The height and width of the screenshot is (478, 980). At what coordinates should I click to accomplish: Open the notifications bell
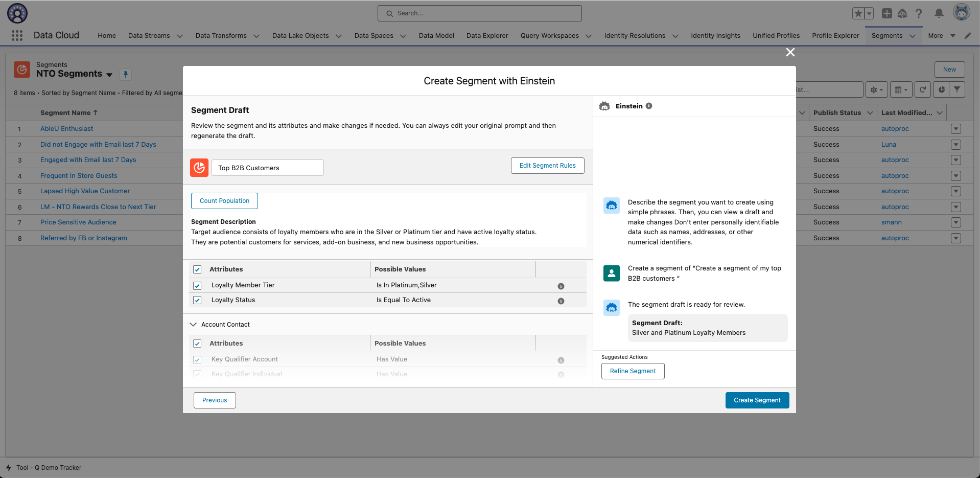[x=939, y=14]
